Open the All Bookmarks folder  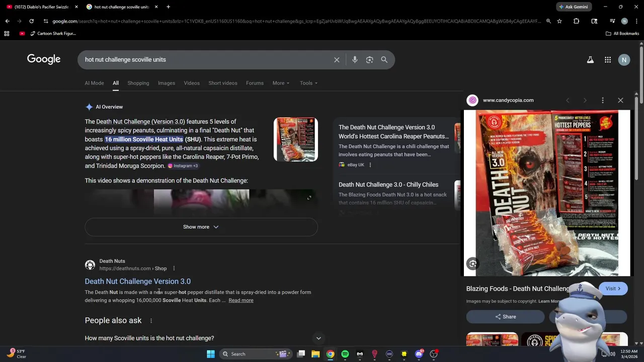click(x=622, y=34)
